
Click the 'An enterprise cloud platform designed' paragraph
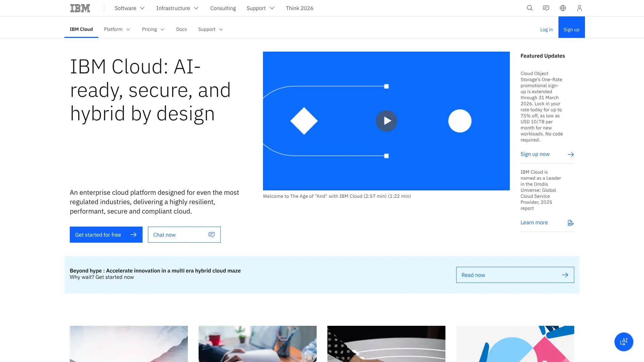coord(154,202)
